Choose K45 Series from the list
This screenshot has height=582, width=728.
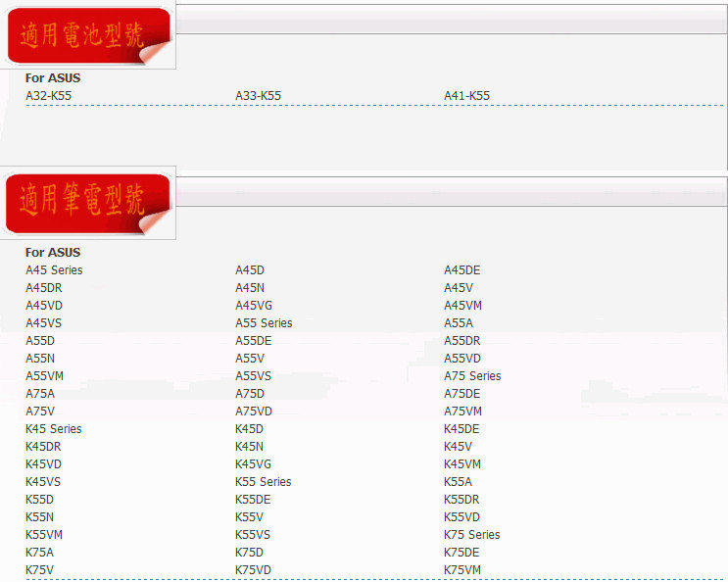click(53, 429)
